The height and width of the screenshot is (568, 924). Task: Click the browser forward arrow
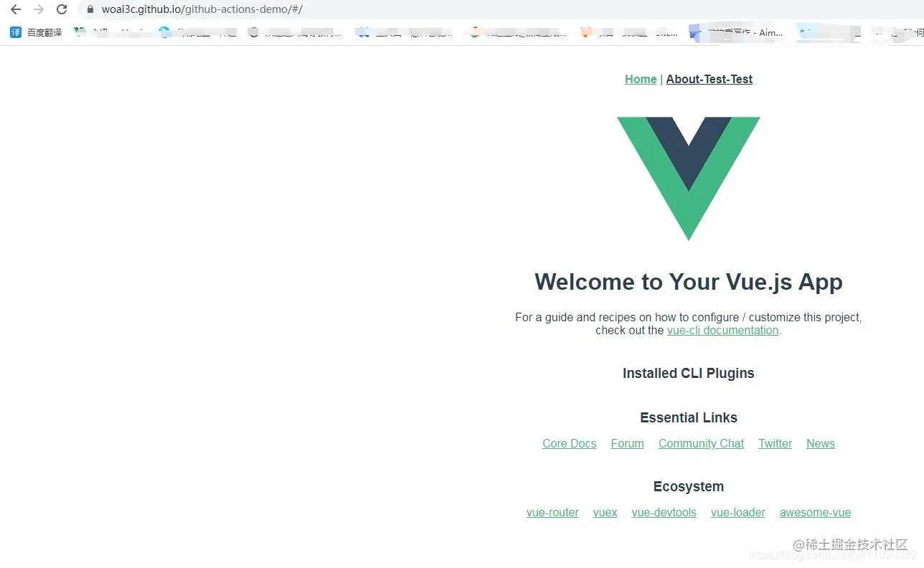pyautogui.click(x=39, y=9)
